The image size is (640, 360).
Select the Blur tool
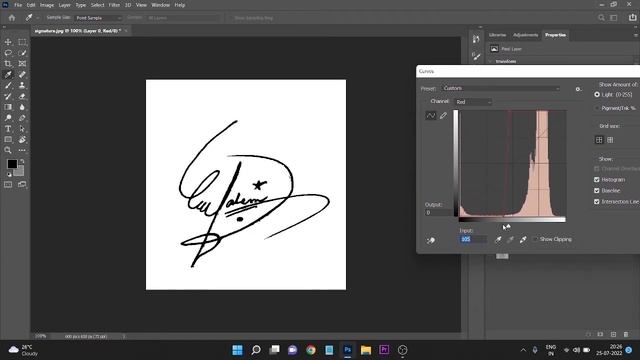pos(22,107)
